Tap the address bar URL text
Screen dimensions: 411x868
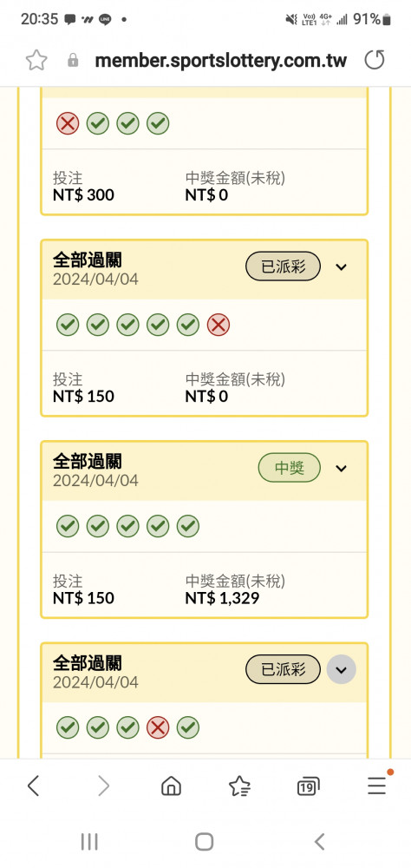click(x=221, y=61)
